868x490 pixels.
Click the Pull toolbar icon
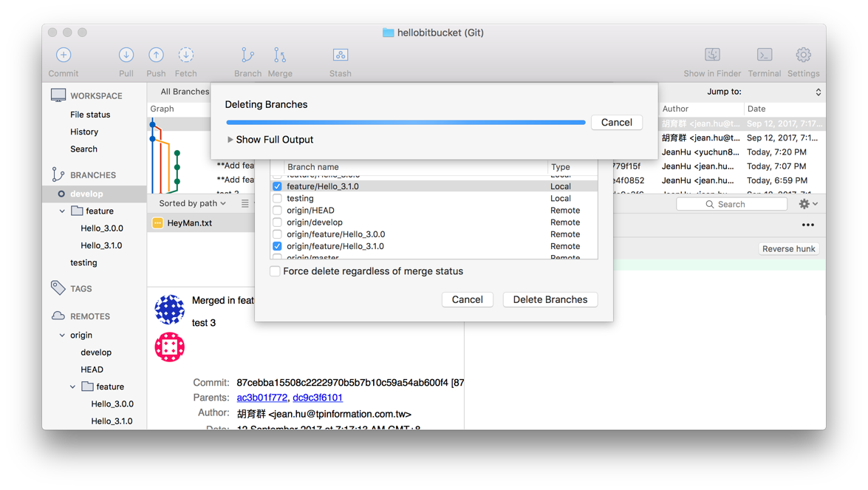[x=126, y=55]
